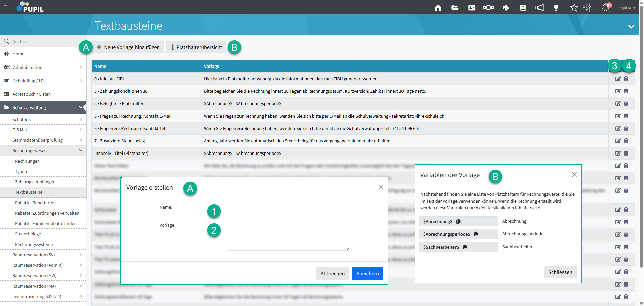The image size is (644, 306).
Task: Copy the $Abrechnungsperiode$ placeholder
Action: tap(476, 234)
